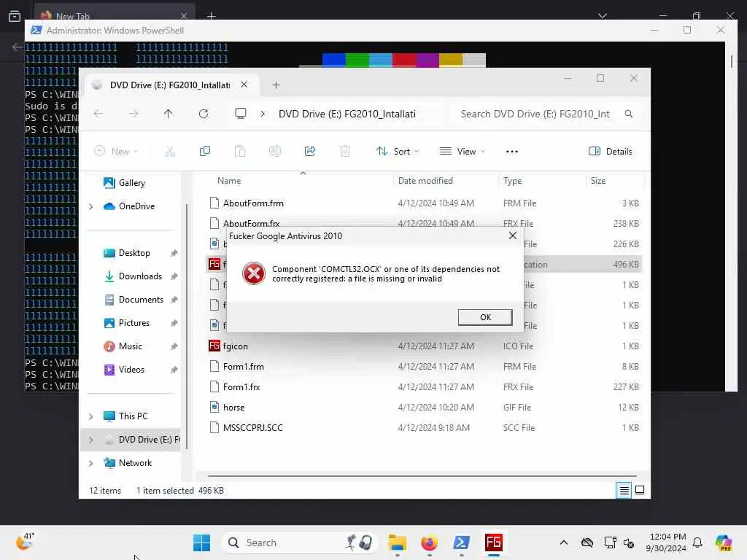Select This PC in navigation pane
Screen dimensions: 747x560
(133, 416)
